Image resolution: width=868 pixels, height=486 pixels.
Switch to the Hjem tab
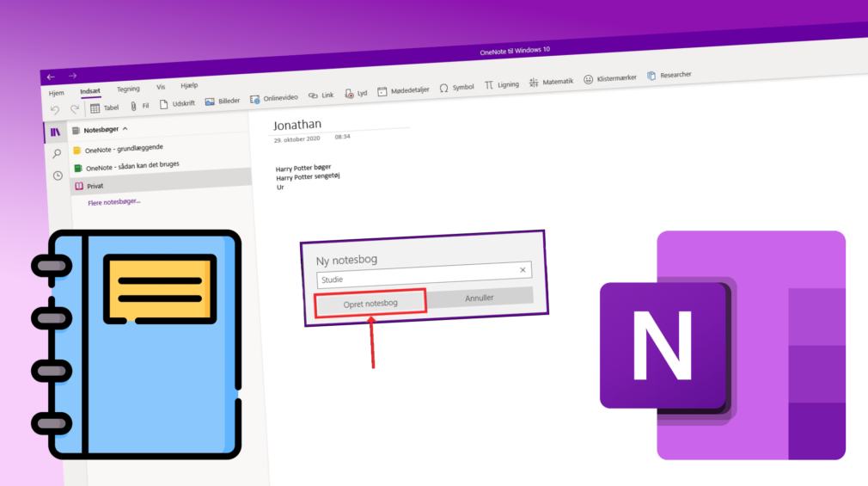[x=57, y=93]
